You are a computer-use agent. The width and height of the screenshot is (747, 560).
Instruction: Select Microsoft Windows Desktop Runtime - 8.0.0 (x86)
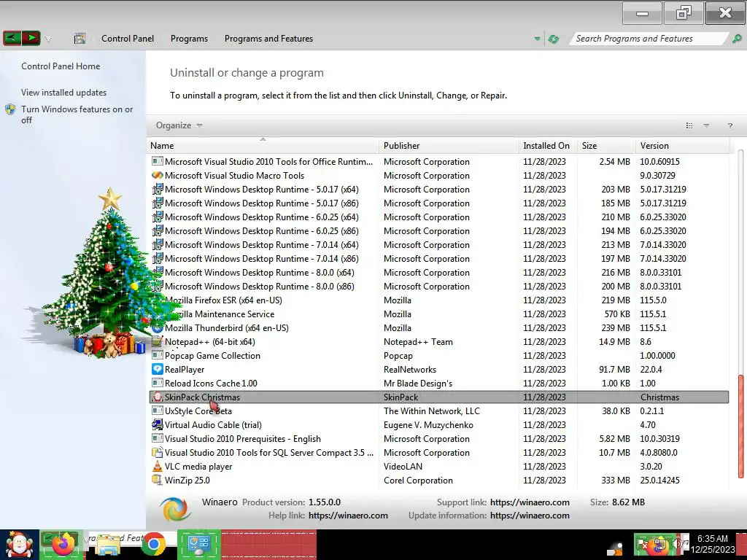pyautogui.click(x=438, y=287)
